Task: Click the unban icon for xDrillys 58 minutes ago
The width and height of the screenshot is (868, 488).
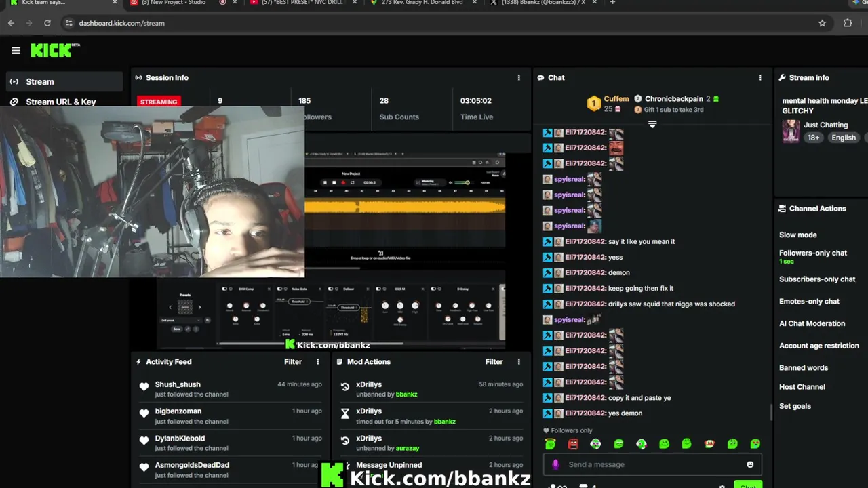Action: tap(344, 387)
